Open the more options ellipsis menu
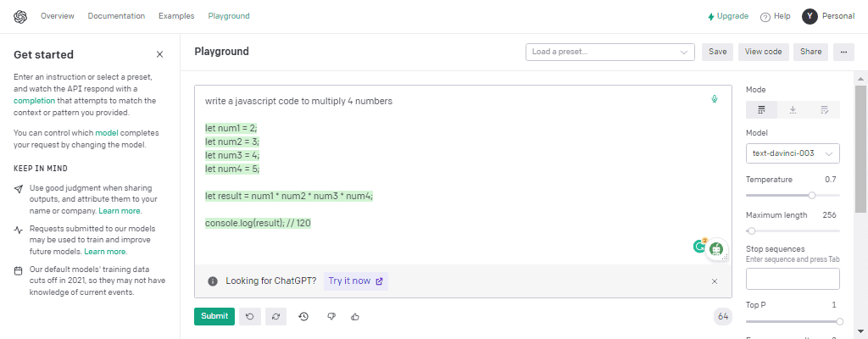 (843, 52)
